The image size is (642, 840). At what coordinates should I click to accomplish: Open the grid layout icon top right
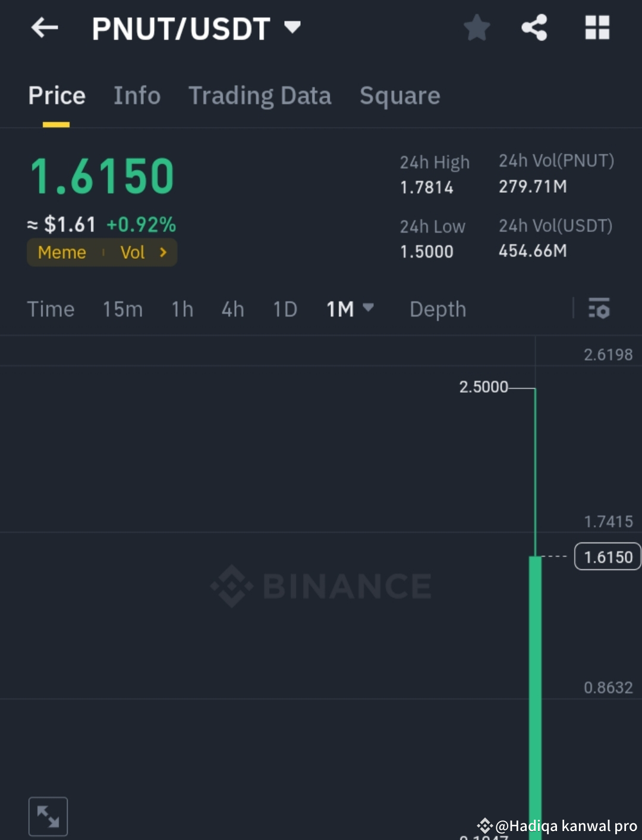[596, 27]
